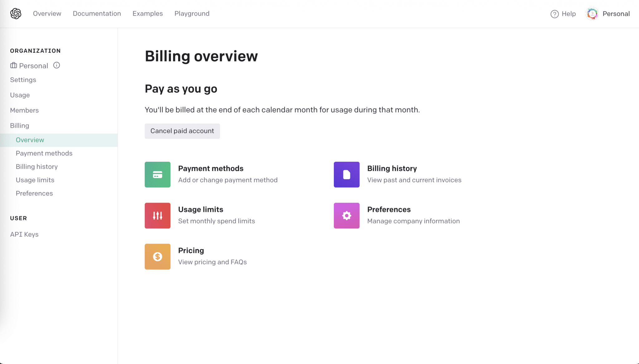Open Members page from sidebar
Image resolution: width=639 pixels, height=364 pixels.
point(24,110)
